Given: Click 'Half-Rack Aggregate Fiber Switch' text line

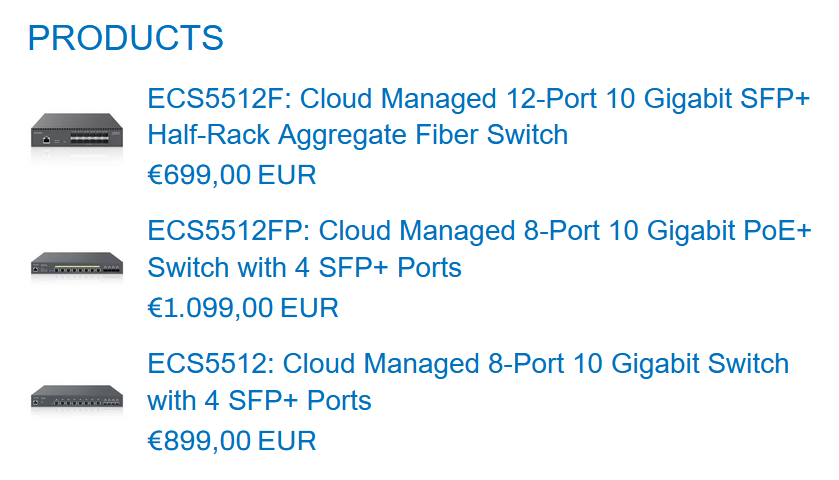Looking at the screenshot, I should coord(357,134).
